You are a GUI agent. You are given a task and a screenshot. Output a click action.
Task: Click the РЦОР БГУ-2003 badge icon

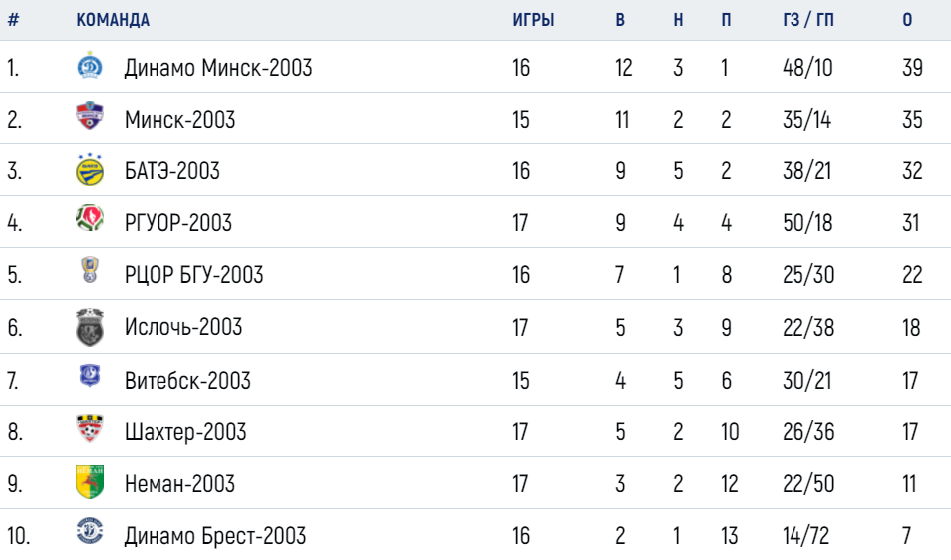pos(90,270)
